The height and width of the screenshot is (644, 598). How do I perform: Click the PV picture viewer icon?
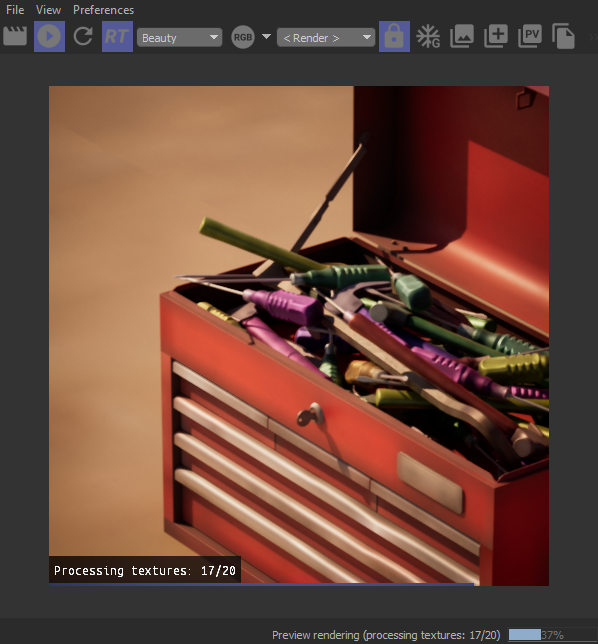530,37
